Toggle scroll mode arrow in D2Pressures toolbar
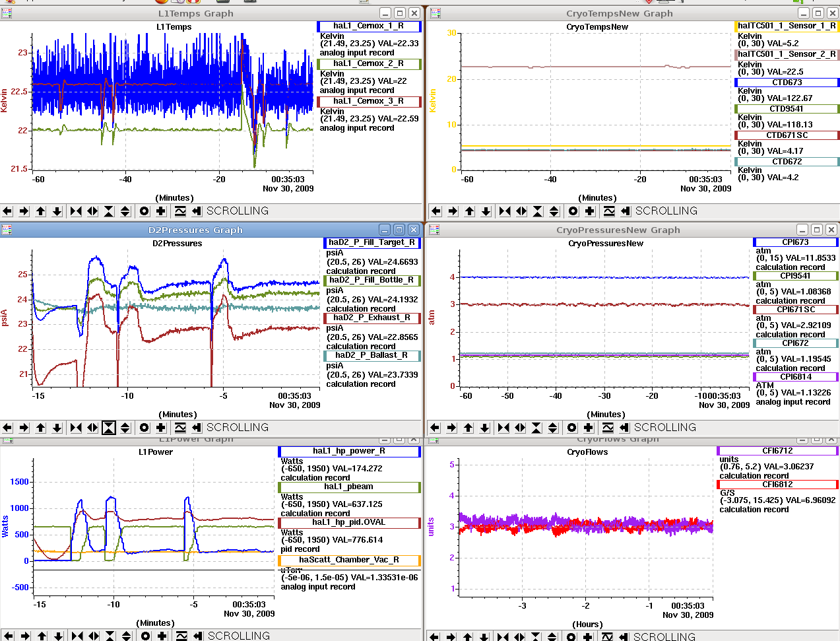The image size is (840, 641). (x=197, y=428)
